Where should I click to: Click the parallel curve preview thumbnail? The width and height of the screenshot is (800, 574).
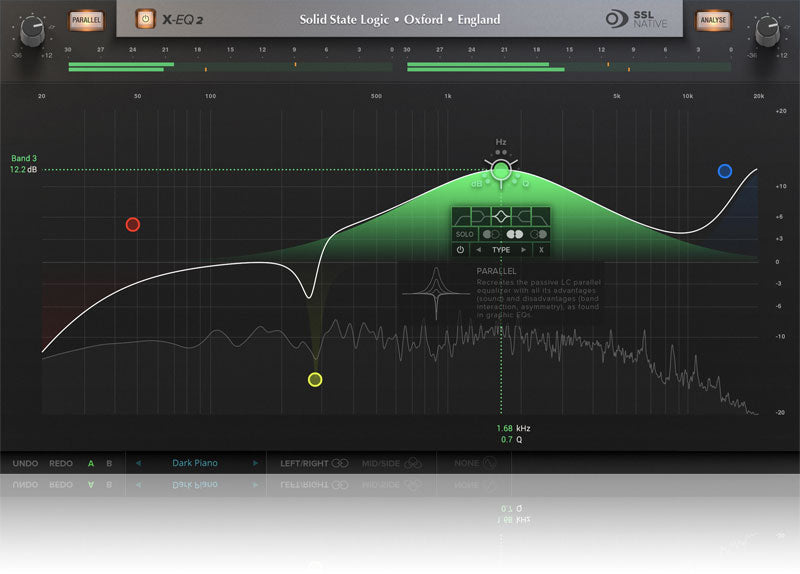tap(436, 293)
